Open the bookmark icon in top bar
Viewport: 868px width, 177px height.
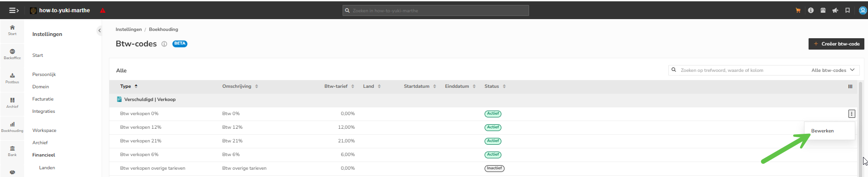point(848,10)
